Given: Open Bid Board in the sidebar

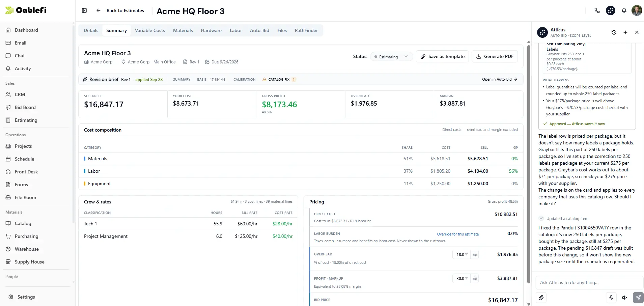Looking at the screenshot, I should point(25,107).
